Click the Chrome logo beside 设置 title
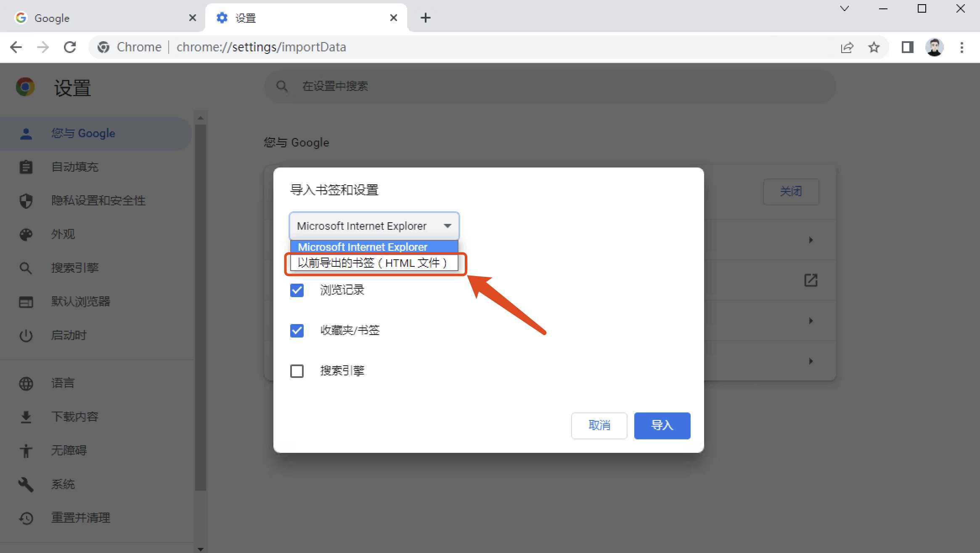The height and width of the screenshot is (553, 980). pyautogui.click(x=25, y=87)
